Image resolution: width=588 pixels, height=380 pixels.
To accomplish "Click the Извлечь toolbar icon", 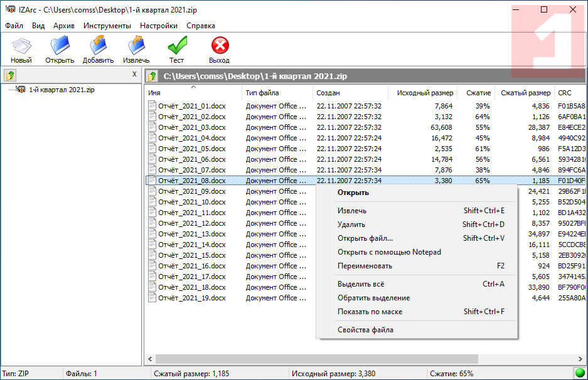I will [136, 45].
